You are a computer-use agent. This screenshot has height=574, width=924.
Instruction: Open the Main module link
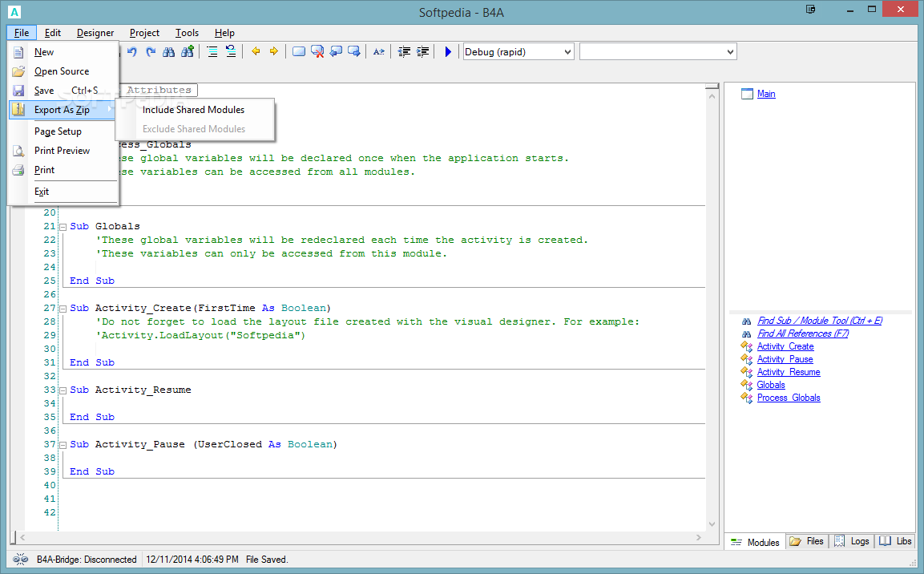766,94
